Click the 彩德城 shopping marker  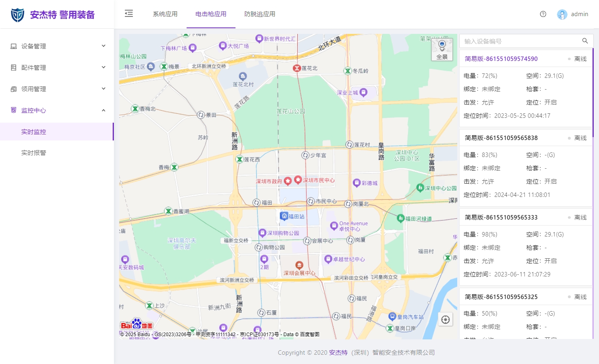(357, 183)
